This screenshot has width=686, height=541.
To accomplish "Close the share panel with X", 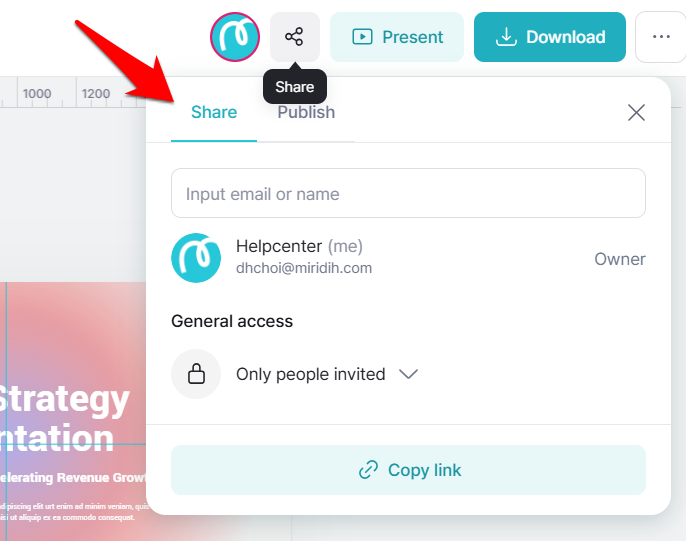I will pyautogui.click(x=636, y=112).
